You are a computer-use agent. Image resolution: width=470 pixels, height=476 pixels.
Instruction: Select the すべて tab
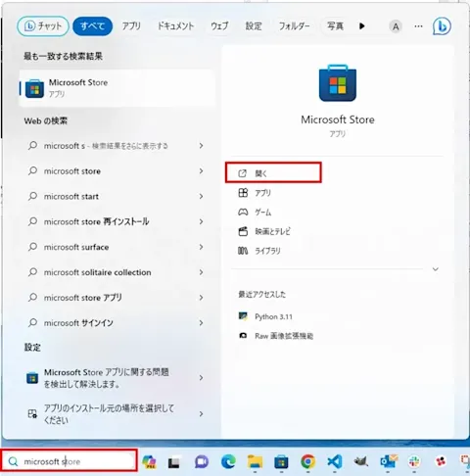(x=92, y=26)
